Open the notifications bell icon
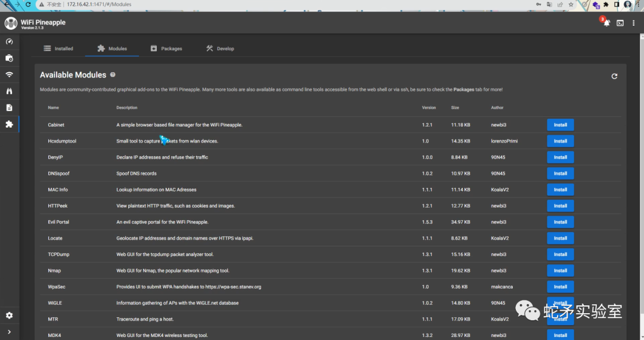The width and height of the screenshot is (644, 340). (606, 23)
